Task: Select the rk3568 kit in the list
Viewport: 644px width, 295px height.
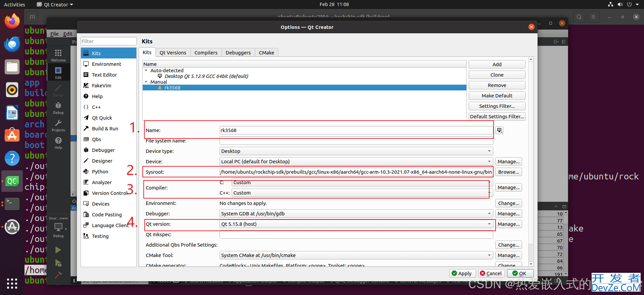Action: 304,88
